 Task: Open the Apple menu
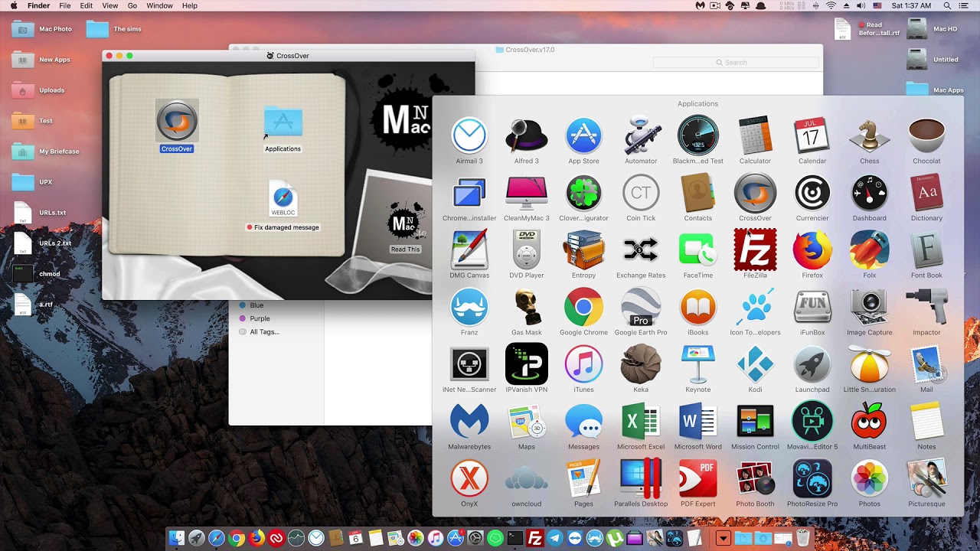pyautogui.click(x=12, y=5)
